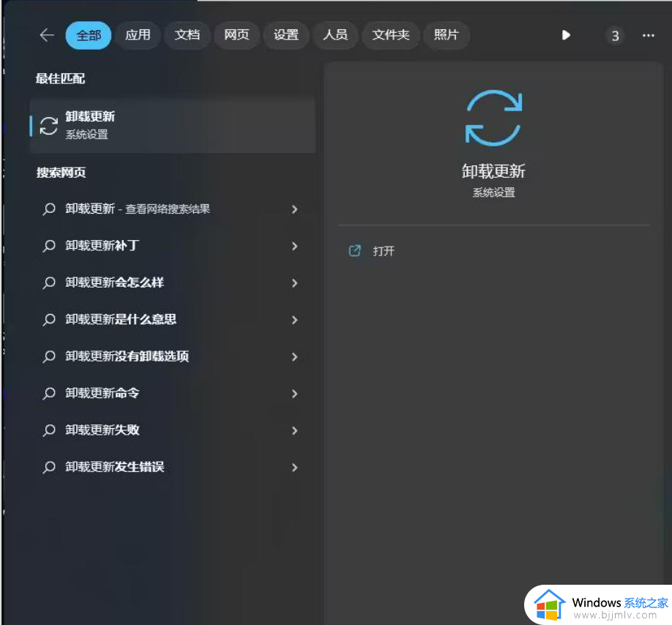Select 卸载更新 - 查看网络搜索结果 suggestion
The height and width of the screenshot is (625, 672).
tap(173, 209)
